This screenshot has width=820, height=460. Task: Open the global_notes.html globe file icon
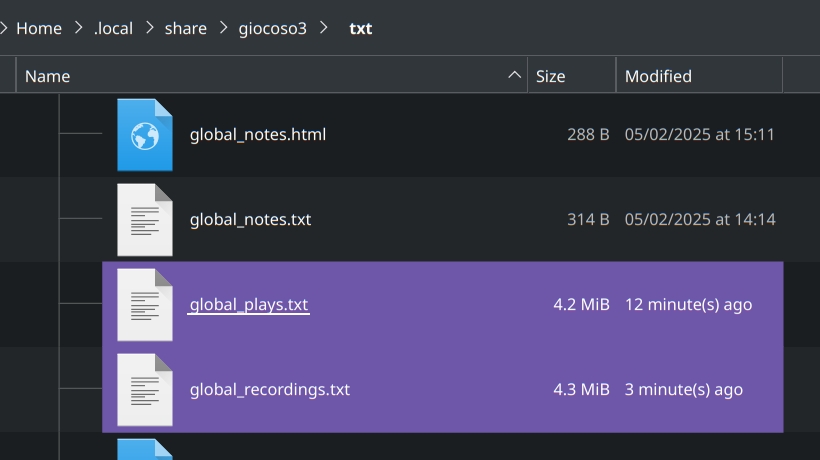[144, 135]
